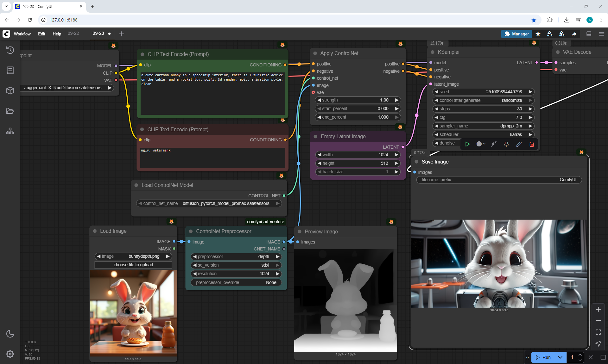Open the Run button dropdown chevron
The width and height of the screenshot is (608, 364).
(x=560, y=357)
